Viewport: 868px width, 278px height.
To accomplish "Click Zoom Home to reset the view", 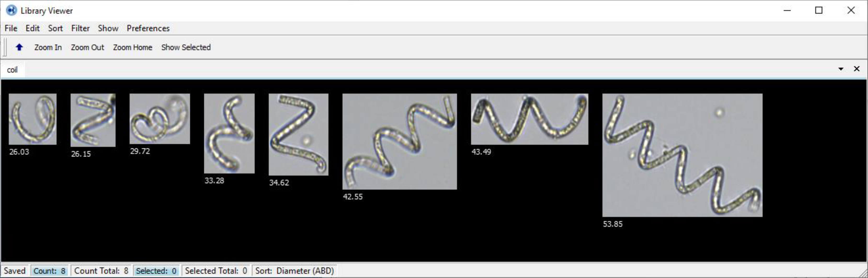I will pos(132,47).
